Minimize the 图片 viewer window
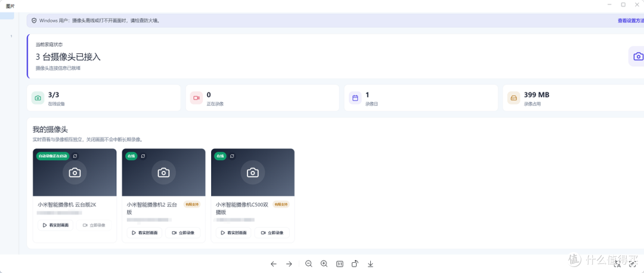This screenshot has height=273, width=644. (x=611, y=5)
